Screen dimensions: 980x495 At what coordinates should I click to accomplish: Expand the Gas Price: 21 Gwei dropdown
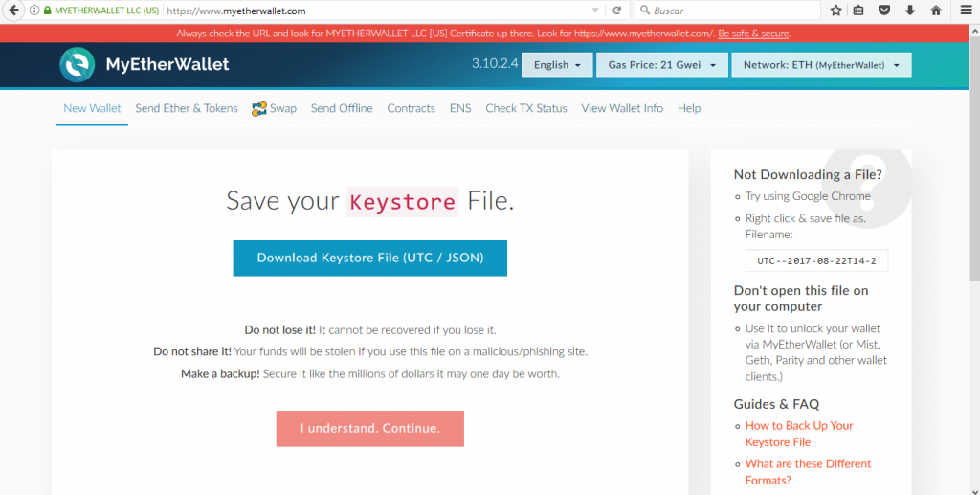click(x=662, y=65)
